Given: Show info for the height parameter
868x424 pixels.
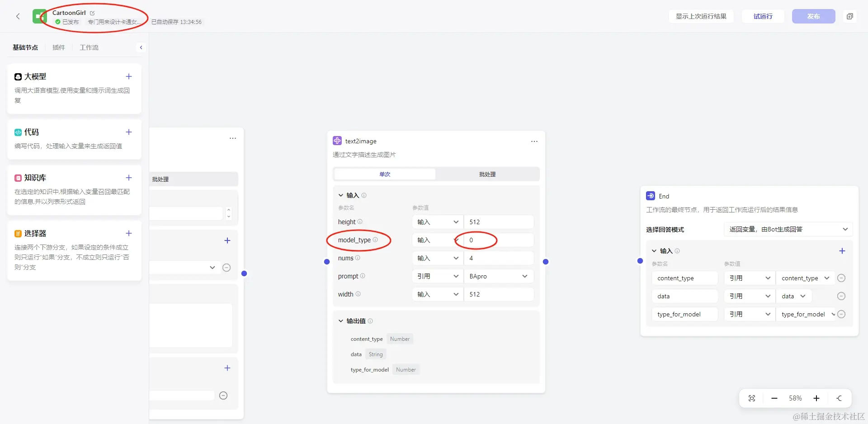Looking at the screenshot, I should (x=360, y=221).
